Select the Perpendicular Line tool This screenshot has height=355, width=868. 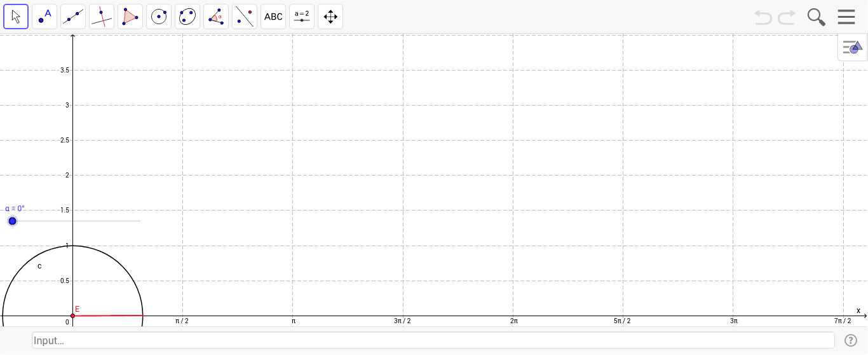(102, 17)
